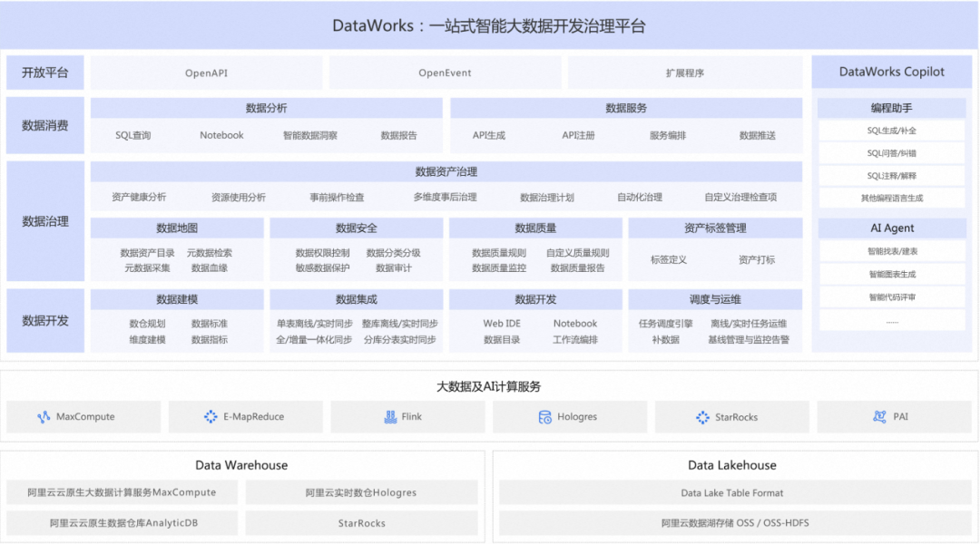
Task: Click the MaxCompute icon
Action: [x=44, y=416]
